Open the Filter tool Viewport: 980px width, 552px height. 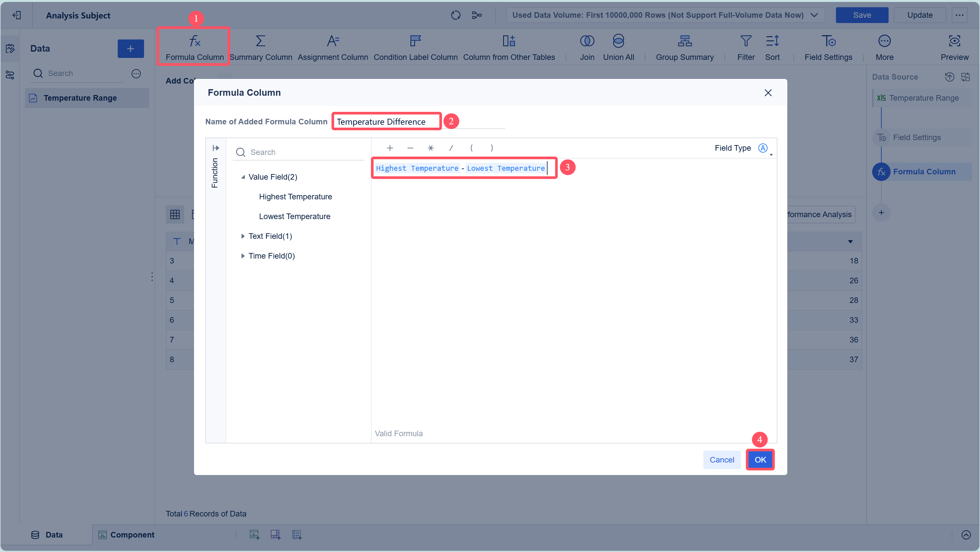(x=746, y=47)
